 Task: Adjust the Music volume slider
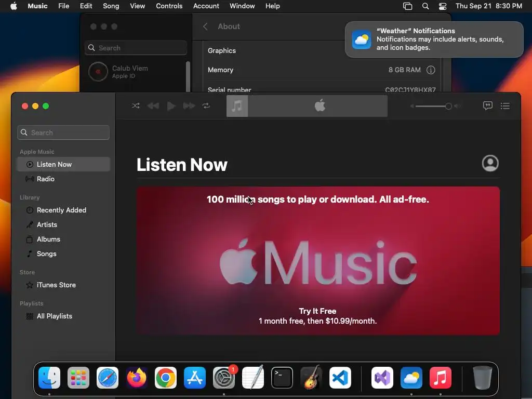pyautogui.click(x=434, y=106)
